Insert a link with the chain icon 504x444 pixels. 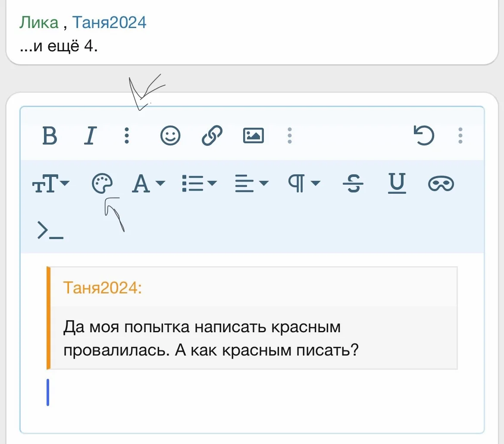tap(212, 136)
